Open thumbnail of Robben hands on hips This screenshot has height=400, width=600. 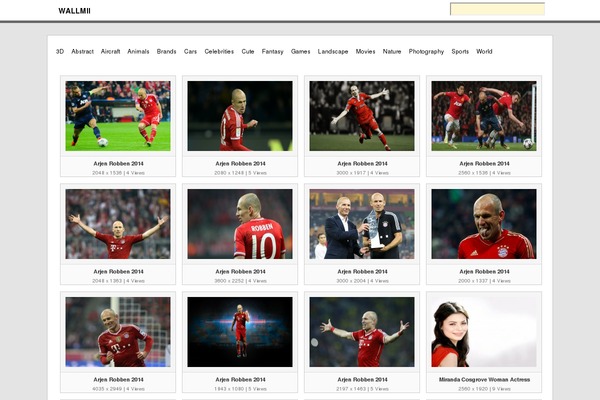(x=118, y=332)
